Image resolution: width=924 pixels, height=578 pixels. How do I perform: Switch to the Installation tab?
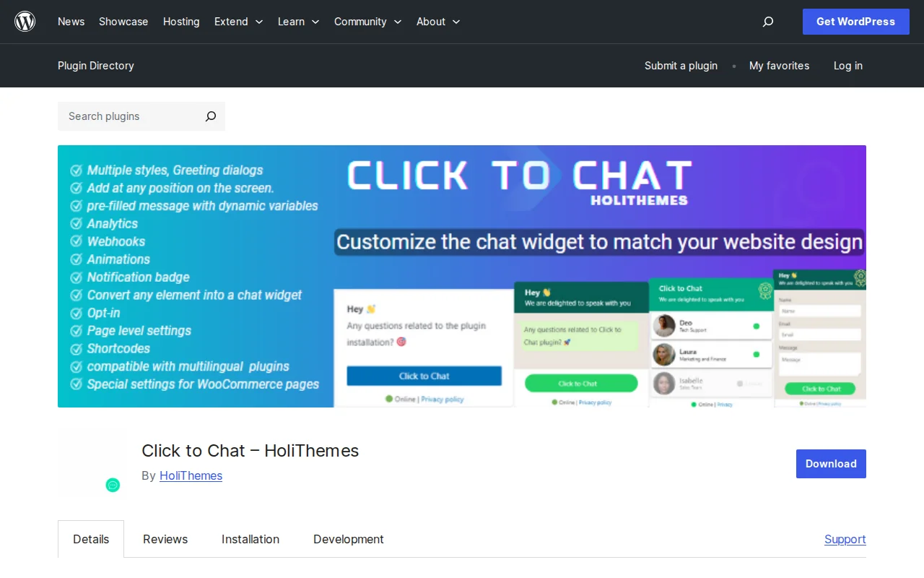coord(250,539)
